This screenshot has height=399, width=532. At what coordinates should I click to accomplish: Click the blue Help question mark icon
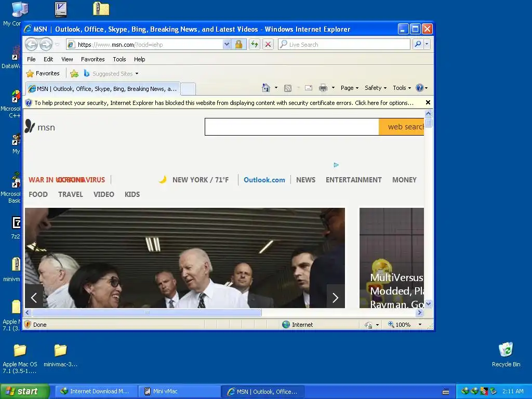(x=420, y=88)
